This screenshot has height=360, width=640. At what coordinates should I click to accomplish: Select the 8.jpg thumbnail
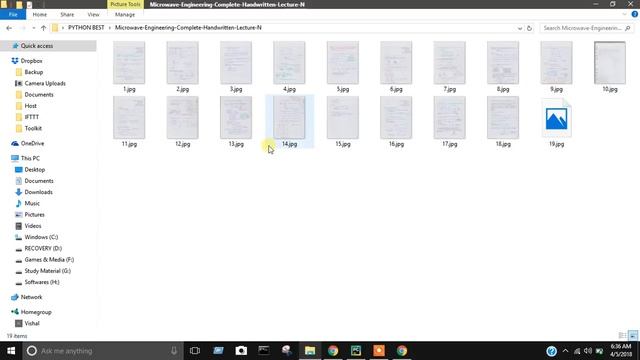click(x=503, y=62)
